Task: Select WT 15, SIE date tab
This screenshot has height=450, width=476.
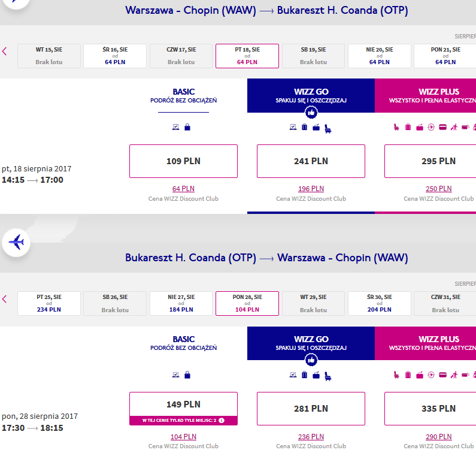Action: [49, 56]
